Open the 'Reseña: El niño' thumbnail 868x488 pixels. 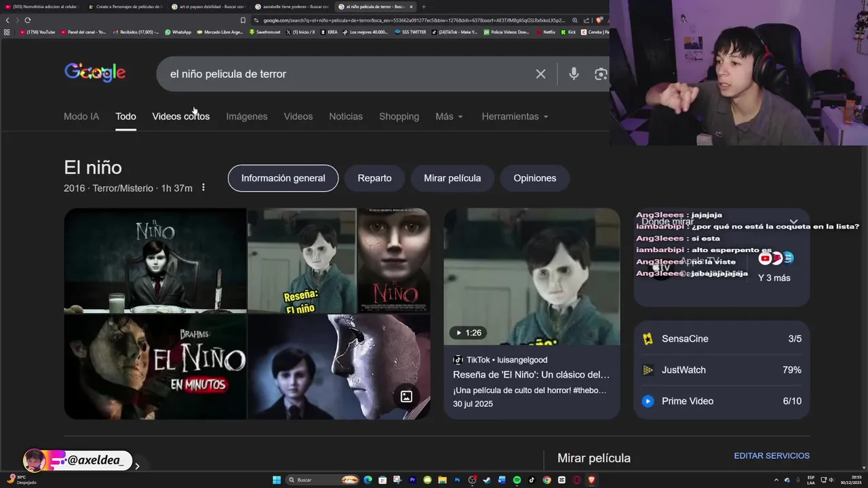[x=302, y=260]
